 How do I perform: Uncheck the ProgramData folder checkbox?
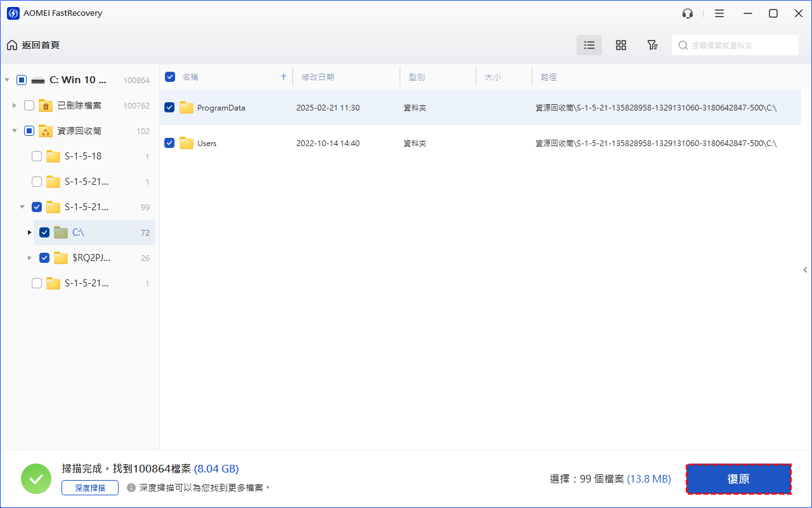click(x=169, y=108)
